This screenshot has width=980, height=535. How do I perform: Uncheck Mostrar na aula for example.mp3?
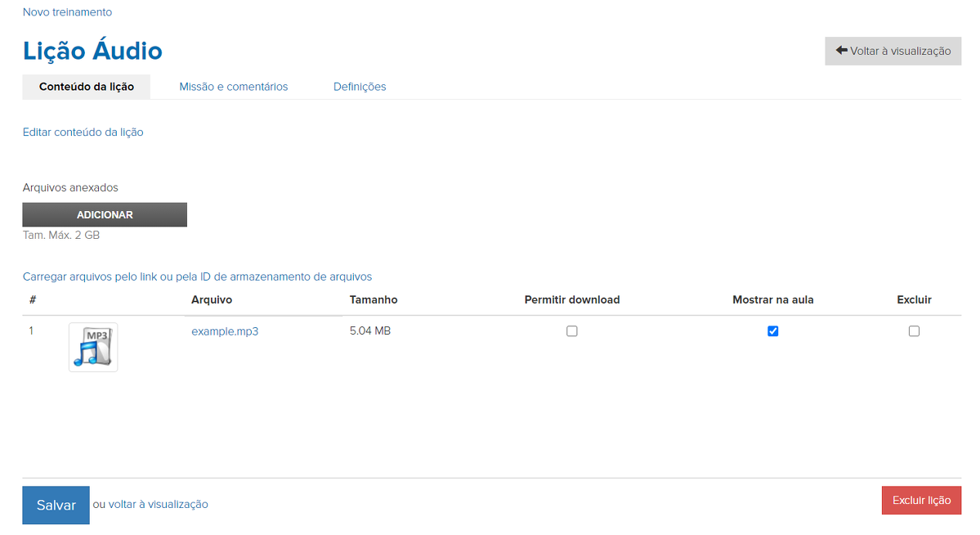(x=773, y=331)
